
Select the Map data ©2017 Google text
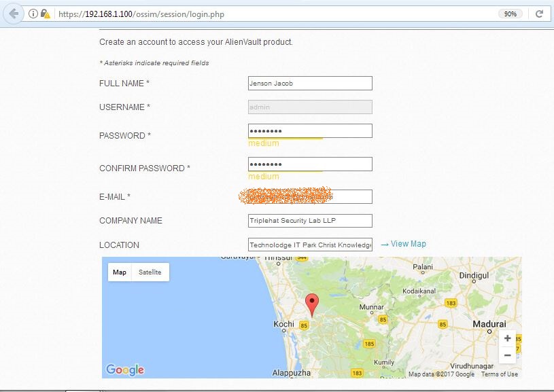click(x=442, y=374)
